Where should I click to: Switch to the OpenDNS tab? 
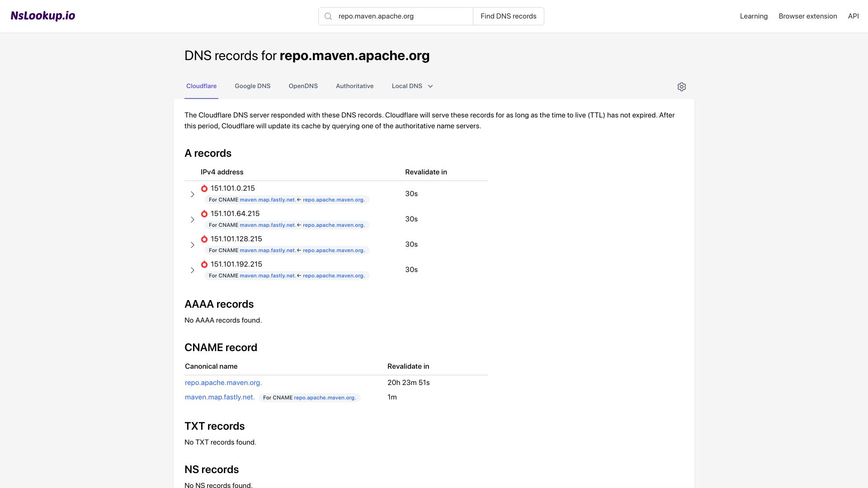303,86
